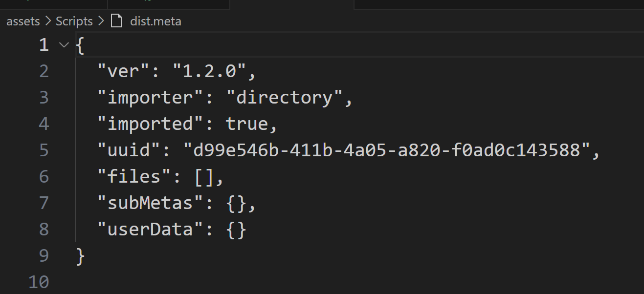Click the opening brace on line 1

tap(81, 45)
